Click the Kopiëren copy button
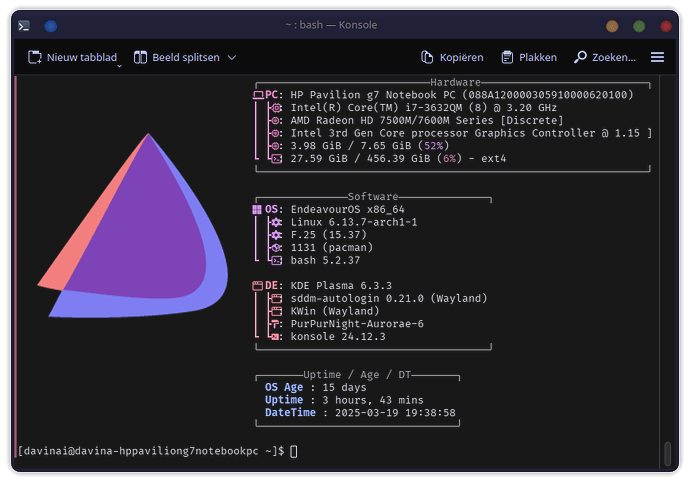 coord(452,57)
